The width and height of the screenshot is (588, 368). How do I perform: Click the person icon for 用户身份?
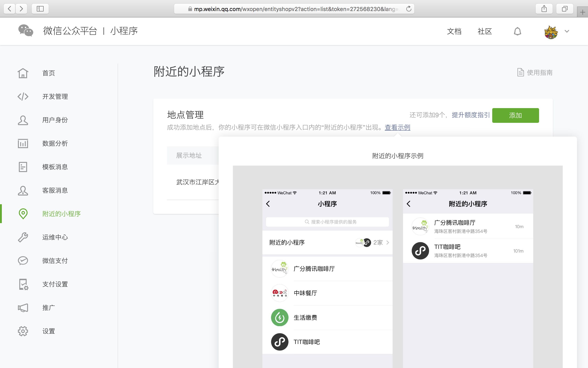pyautogui.click(x=23, y=120)
